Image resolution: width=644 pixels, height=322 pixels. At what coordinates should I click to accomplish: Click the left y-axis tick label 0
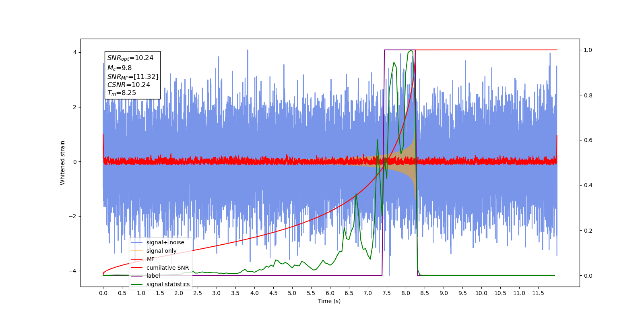75,162
